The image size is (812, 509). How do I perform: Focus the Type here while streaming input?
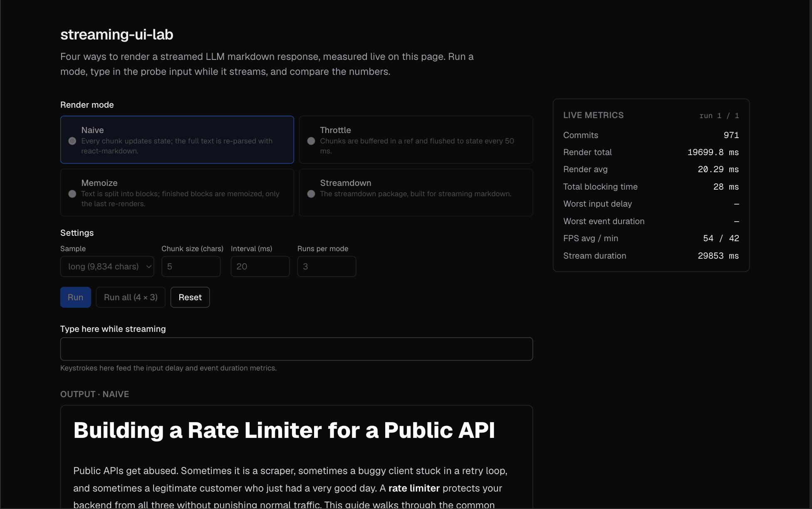tap(297, 349)
